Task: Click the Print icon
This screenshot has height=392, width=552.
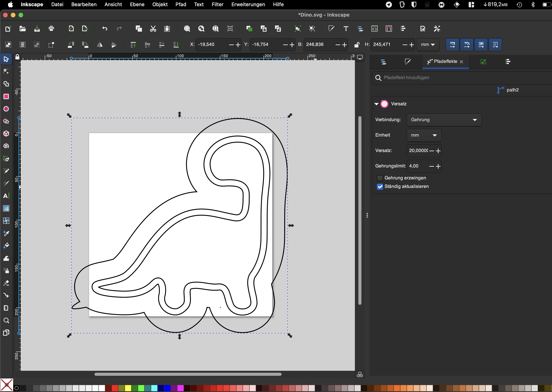Action: (51, 29)
